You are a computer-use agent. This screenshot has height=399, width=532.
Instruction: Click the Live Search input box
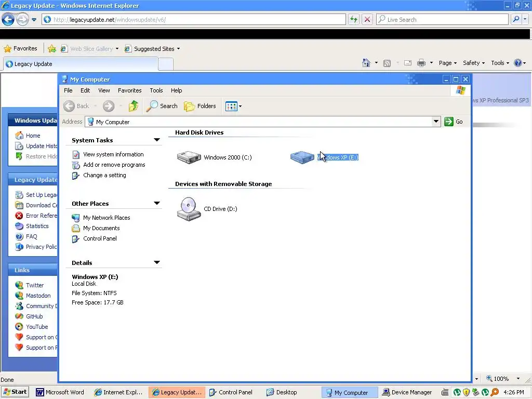(x=442, y=19)
